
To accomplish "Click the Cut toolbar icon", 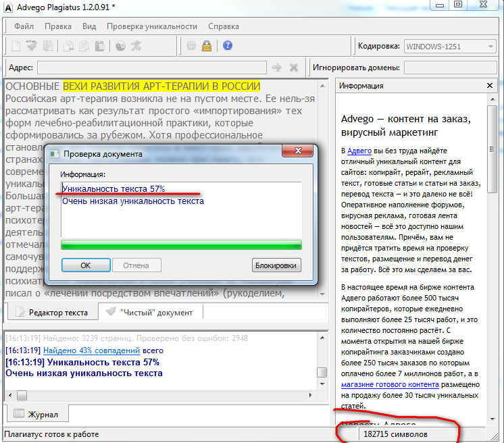I will [68, 46].
